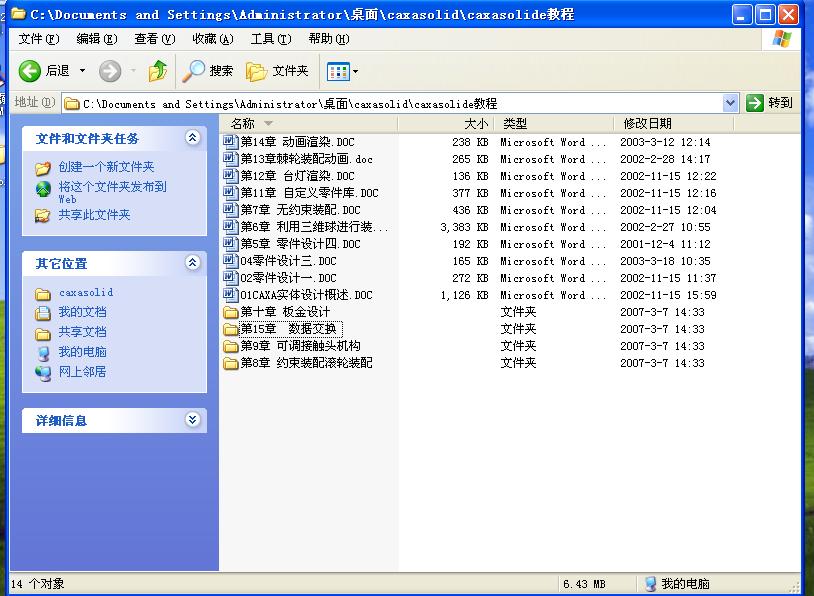Select Word icon of 第6章 利用三维球进行装
The width and height of the screenshot is (814, 596).
(230, 226)
